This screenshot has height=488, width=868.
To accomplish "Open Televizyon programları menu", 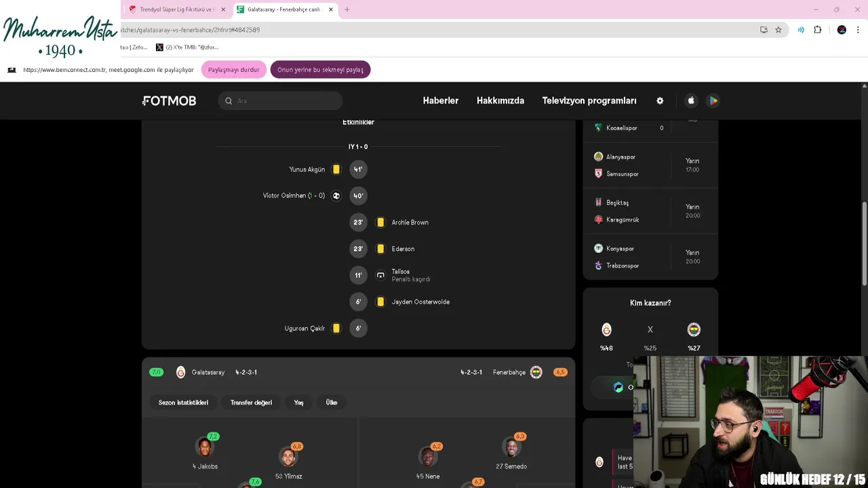I will pyautogui.click(x=589, y=100).
